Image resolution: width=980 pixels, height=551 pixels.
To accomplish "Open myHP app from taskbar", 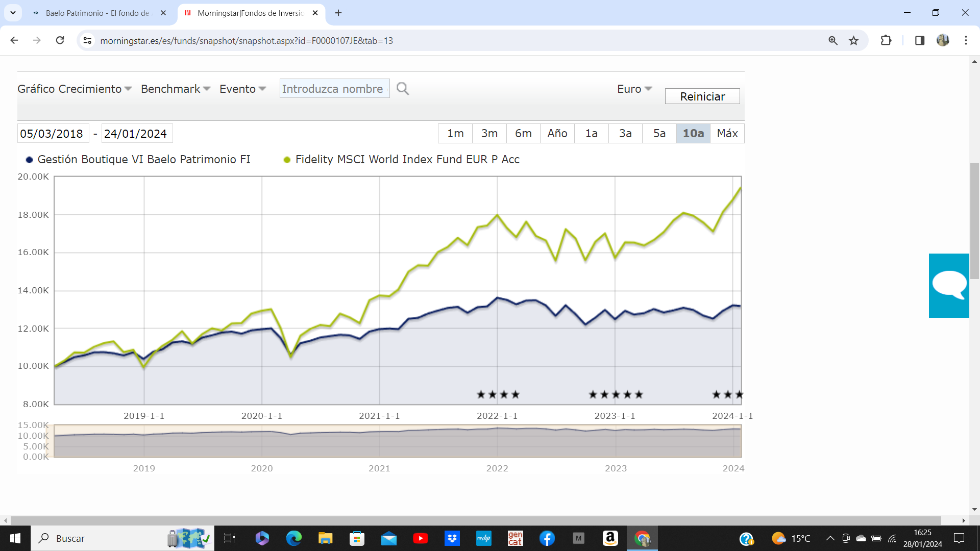I will coord(484,538).
